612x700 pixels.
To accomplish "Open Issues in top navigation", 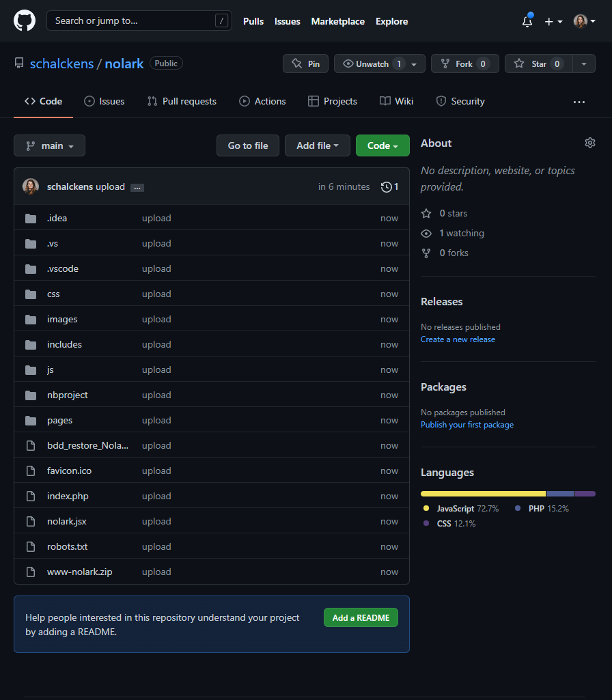I will point(287,21).
